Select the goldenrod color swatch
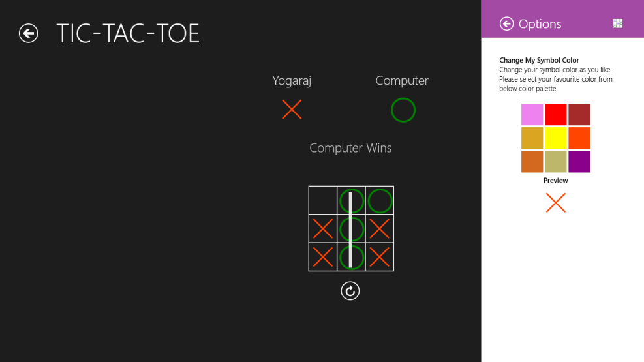Image resolution: width=644 pixels, height=362 pixels. click(x=532, y=138)
